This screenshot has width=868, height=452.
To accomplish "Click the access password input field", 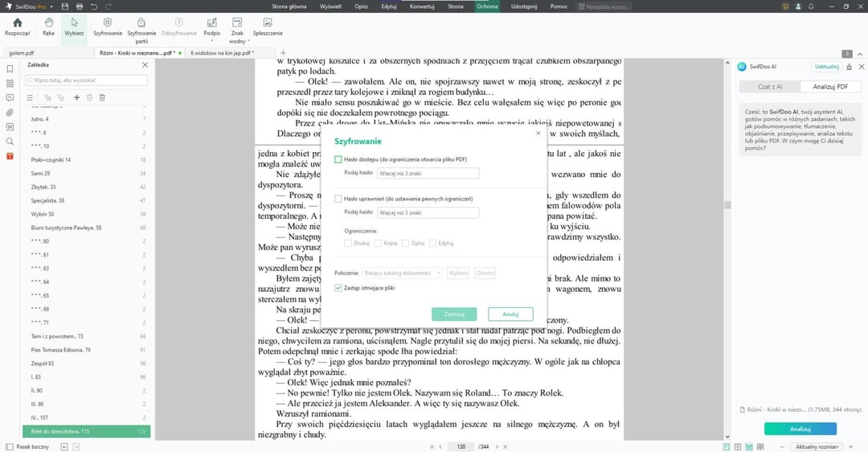I will tap(428, 173).
